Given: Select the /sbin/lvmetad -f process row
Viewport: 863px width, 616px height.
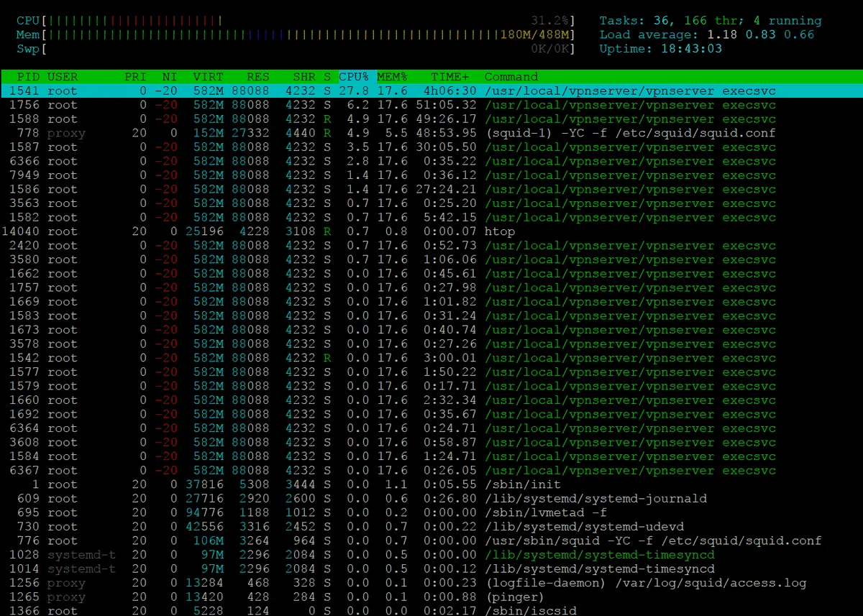Looking at the screenshot, I should pos(431,512).
